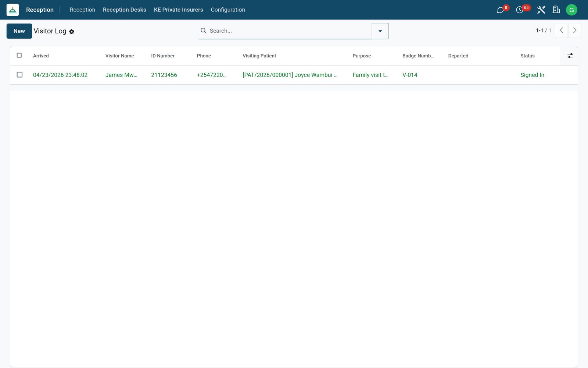Select all rows with header checkbox
This screenshot has width=588, height=368.
point(19,55)
